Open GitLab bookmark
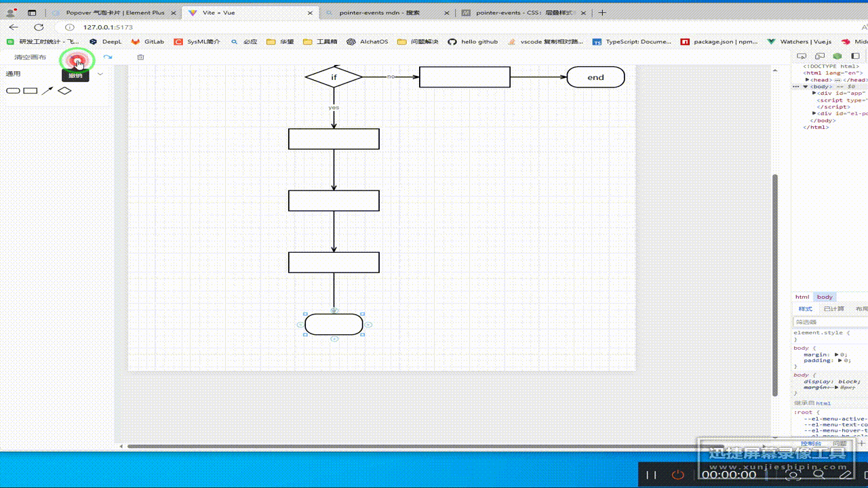 pyautogui.click(x=147, y=41)
